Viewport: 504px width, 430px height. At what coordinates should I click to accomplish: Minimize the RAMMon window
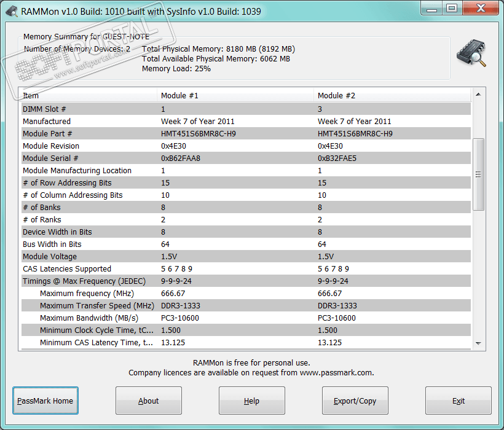click(x=431, y=8)
